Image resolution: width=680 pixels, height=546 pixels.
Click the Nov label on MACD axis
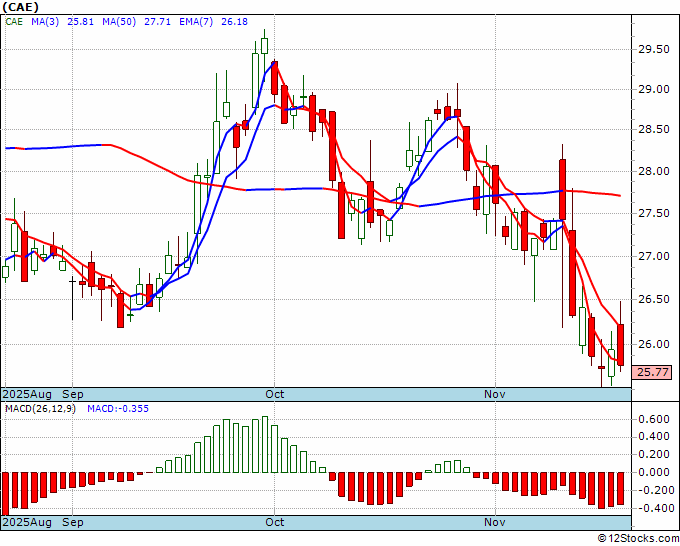[x=495, y=522]
